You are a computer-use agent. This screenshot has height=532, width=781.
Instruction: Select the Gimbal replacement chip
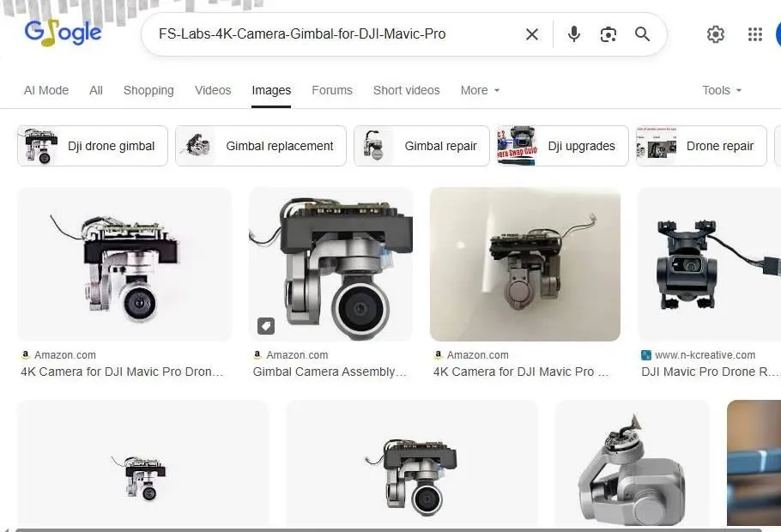click(x=261, y=146)
